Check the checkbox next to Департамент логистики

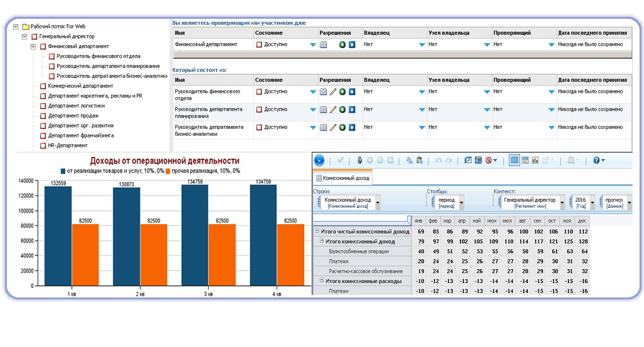[43, 106]
